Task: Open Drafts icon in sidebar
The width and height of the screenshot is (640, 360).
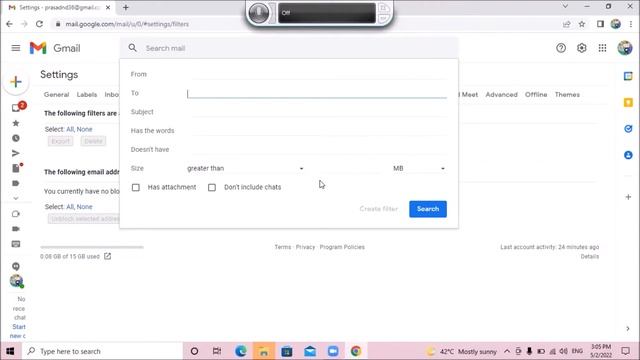Action: 16,168
